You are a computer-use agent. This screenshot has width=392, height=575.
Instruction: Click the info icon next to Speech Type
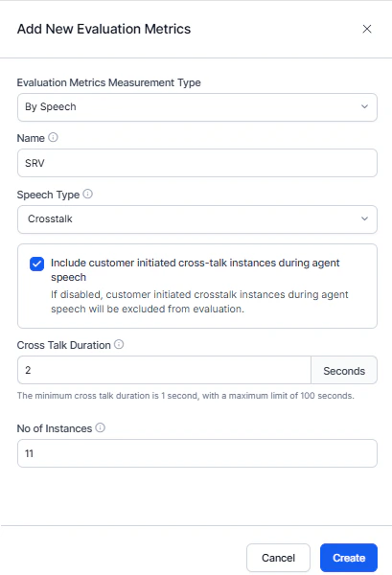87,194
